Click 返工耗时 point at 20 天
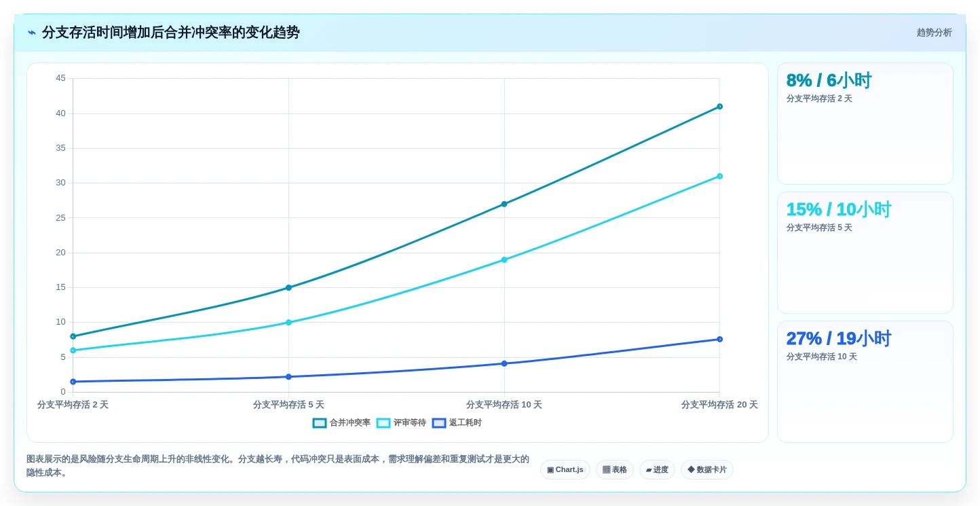Screen dimensions: 980x506 click(719, 339)
